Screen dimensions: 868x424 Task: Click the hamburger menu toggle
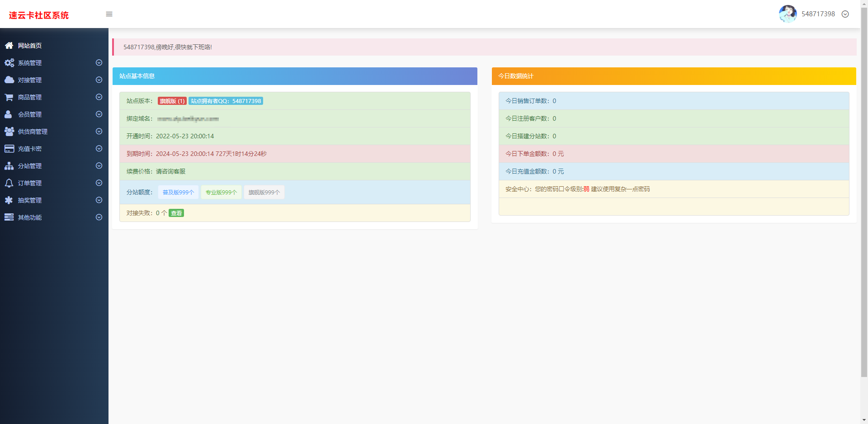coord(108,14)
